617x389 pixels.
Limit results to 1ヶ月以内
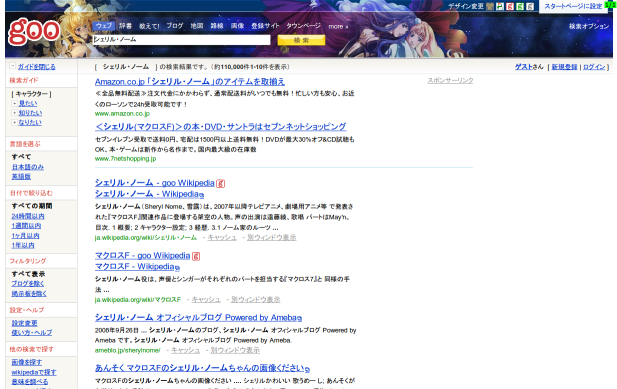pyautogui.click(x=26, y=236)
